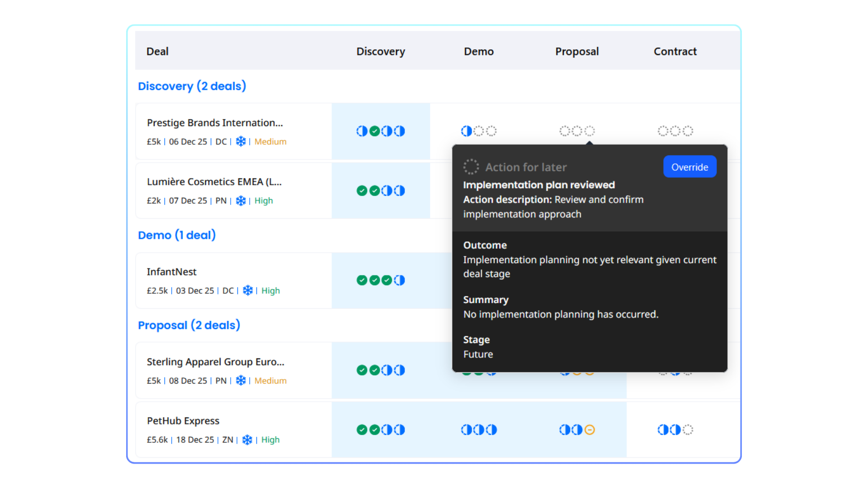Click Lumière Cosmetics snowflake icon
The width and height of the screenshot is (868, 488).
tap(241, 201)
